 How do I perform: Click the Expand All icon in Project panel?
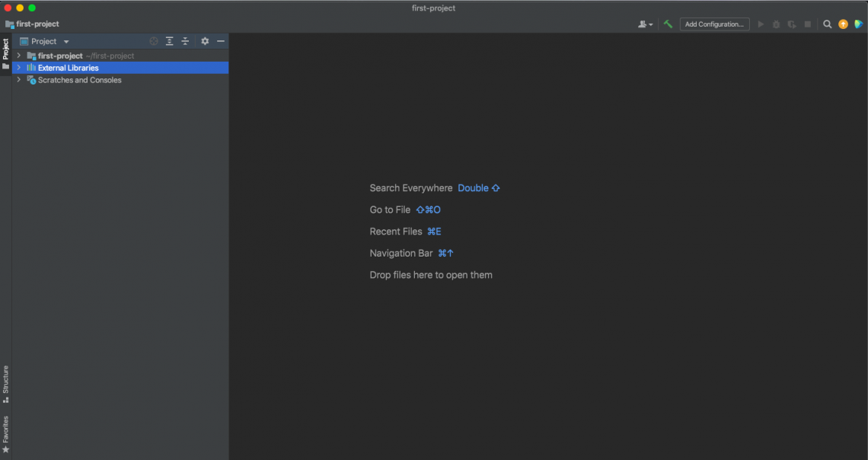(x=169, y=41)
